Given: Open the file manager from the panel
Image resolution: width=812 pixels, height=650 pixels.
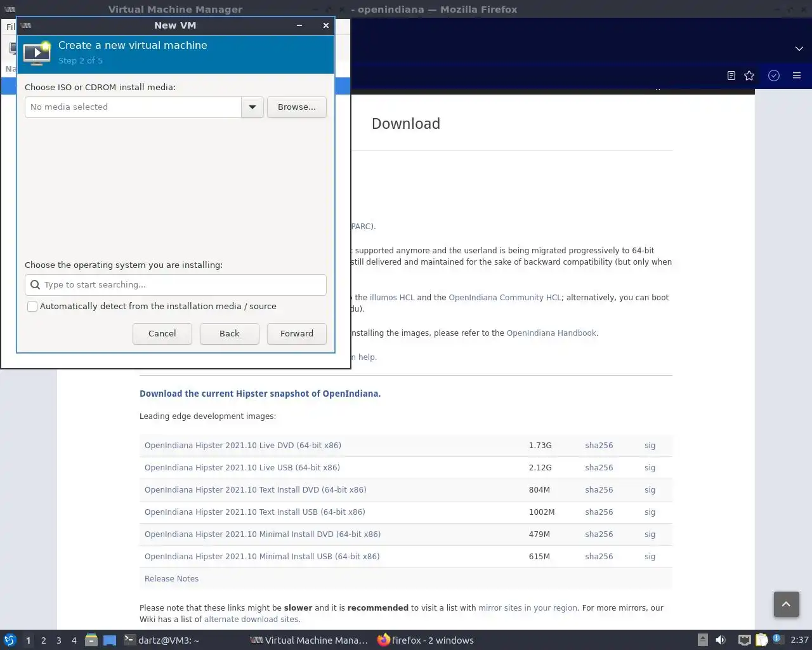Looking at the screenshot, I should [91, 640].
